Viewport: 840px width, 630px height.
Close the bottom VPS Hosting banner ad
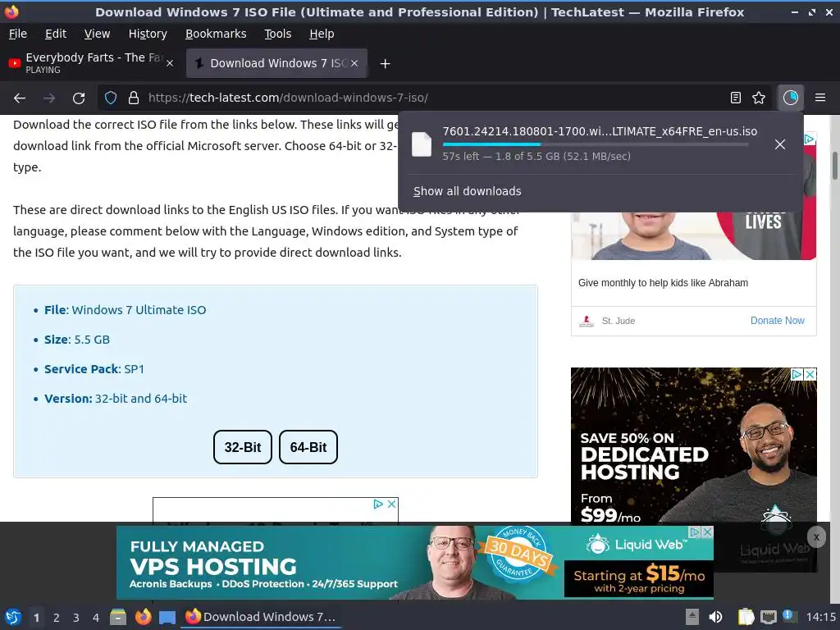[707, 532]
